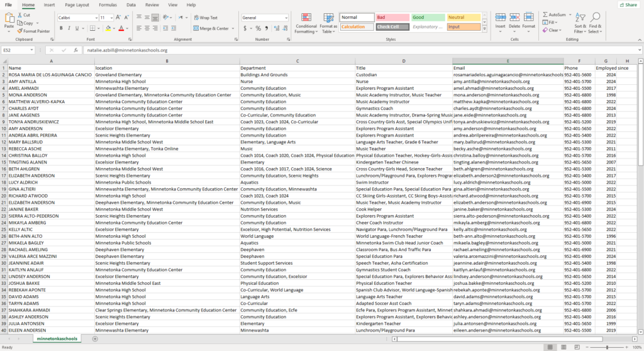Toggle Italic formatting
Screen dimensions: 644x351
(x=69, y=28)
